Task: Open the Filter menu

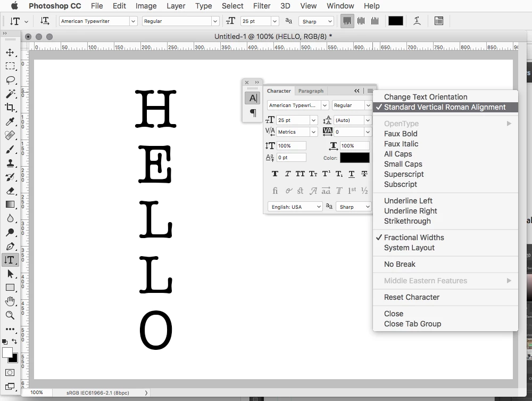Action: 262,6
